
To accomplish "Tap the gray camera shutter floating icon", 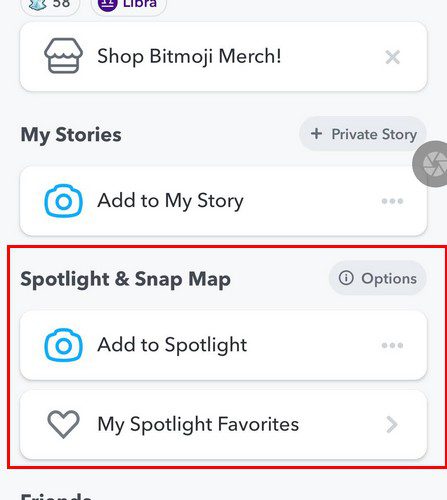I will click(x=430, y=164).
